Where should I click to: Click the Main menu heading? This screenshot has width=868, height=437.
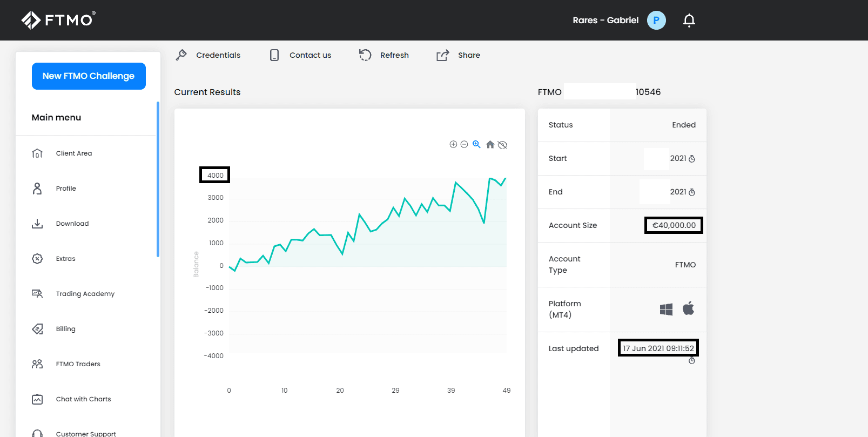[56, 117]
